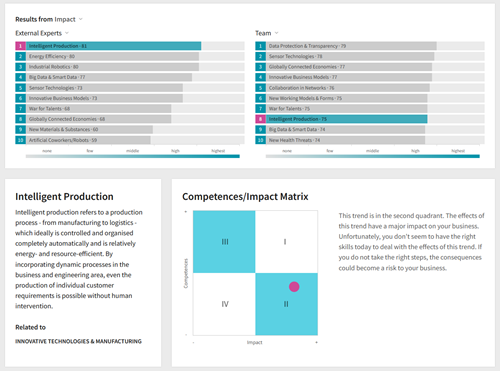The image size is (500, 371).
Task: Click rank 5 badge beside Collaboration in Networks
Action: coord(260,88)
